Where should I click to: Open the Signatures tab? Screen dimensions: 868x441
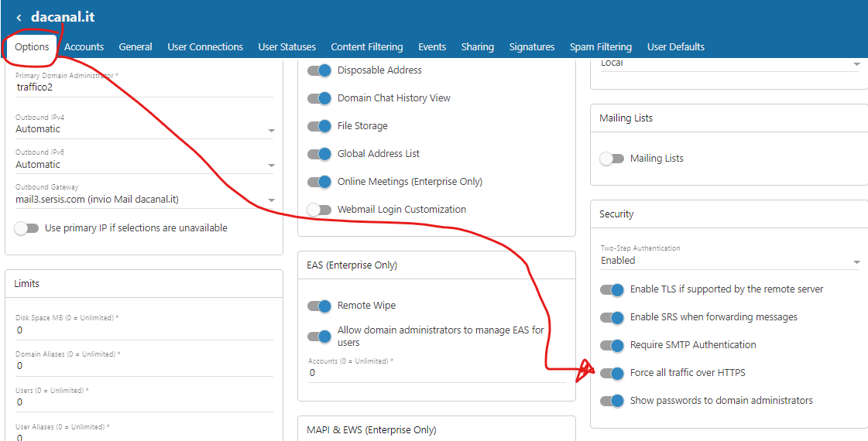pos(531,47)
